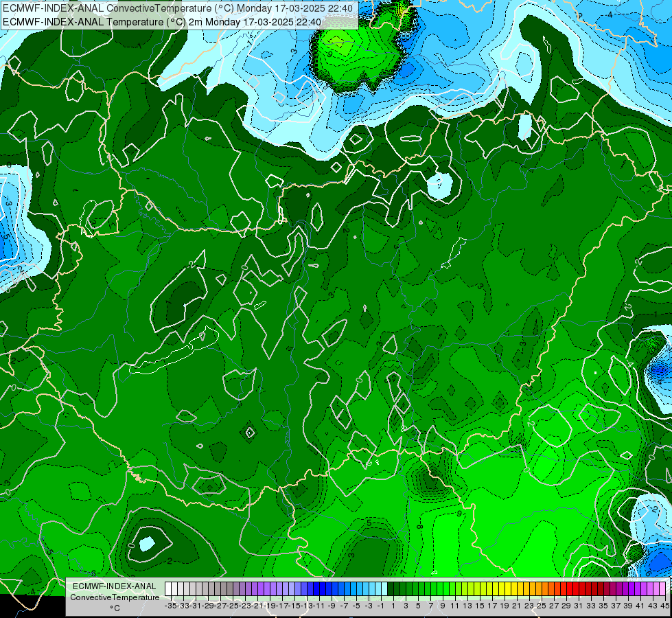Pick the light cyan -1 legend swatch
The width and height of the screenshot is (672, 618).
(x=378, y=589)
